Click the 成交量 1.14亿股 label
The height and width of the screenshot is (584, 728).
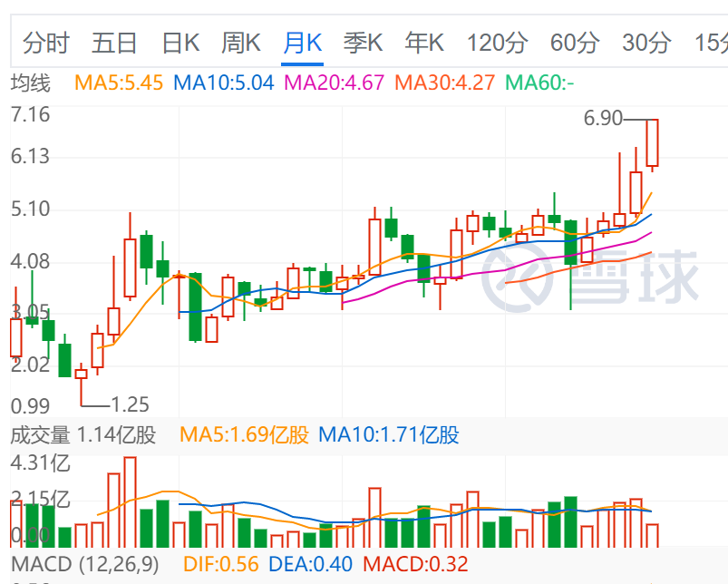[x=83, y=435]
